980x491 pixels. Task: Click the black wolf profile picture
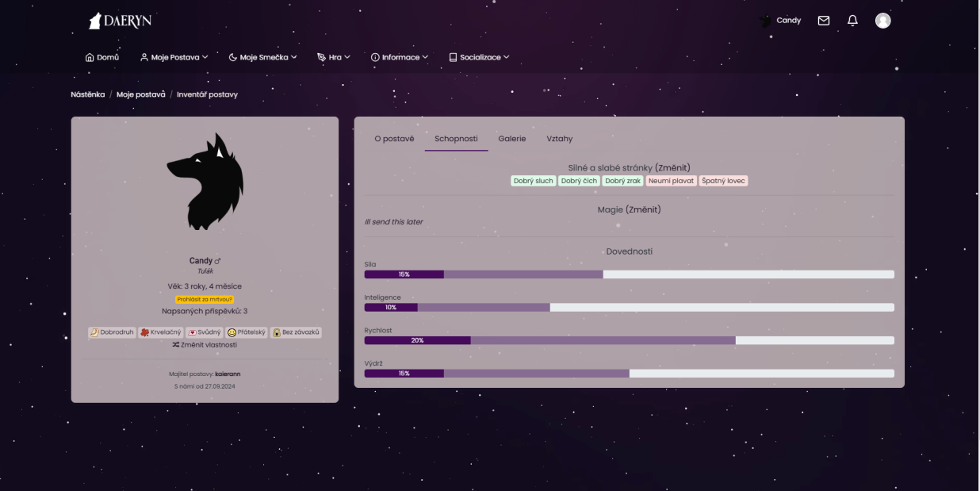(x=205, y=182)
